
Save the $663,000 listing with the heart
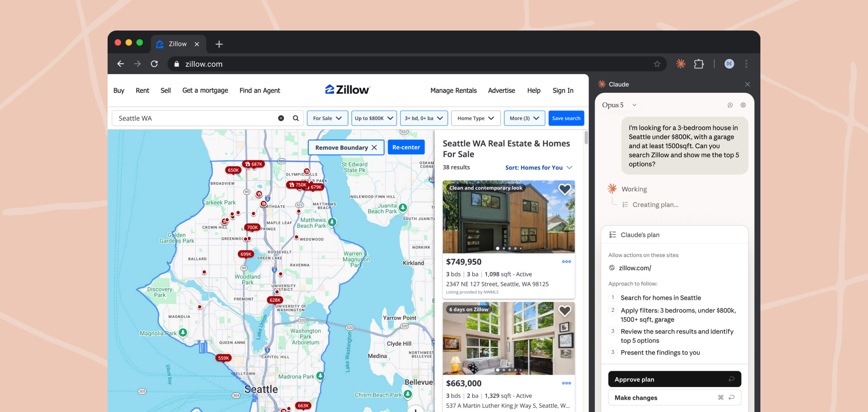click(x=564, y=311)
